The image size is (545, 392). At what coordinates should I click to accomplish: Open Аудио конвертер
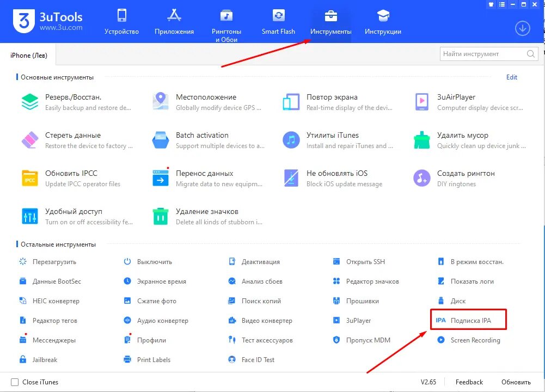coord(156,321)
